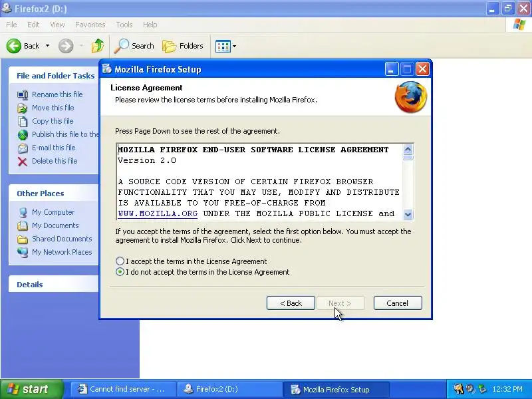This screenshot has width=532, height=399.
Task: Click the My Computer icon in Other Places
Action: coord(23,212)
